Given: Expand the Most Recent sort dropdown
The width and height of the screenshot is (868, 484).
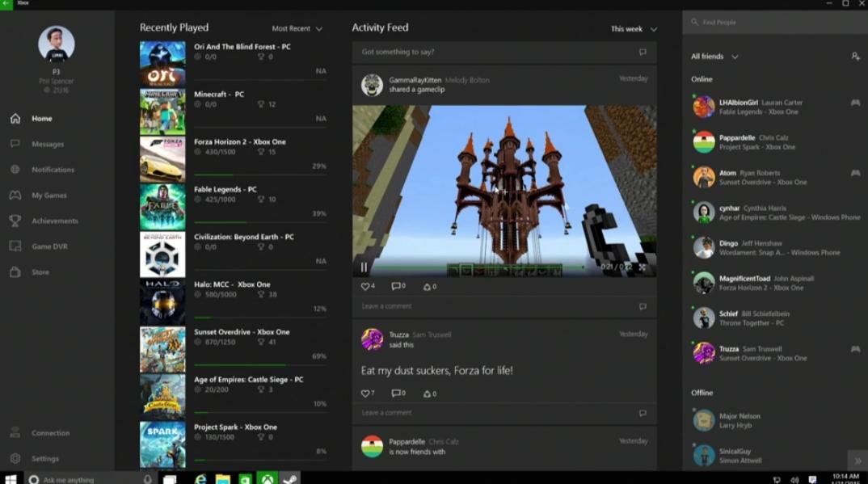Looking at the screenshot, I should (x=297, y=29).
